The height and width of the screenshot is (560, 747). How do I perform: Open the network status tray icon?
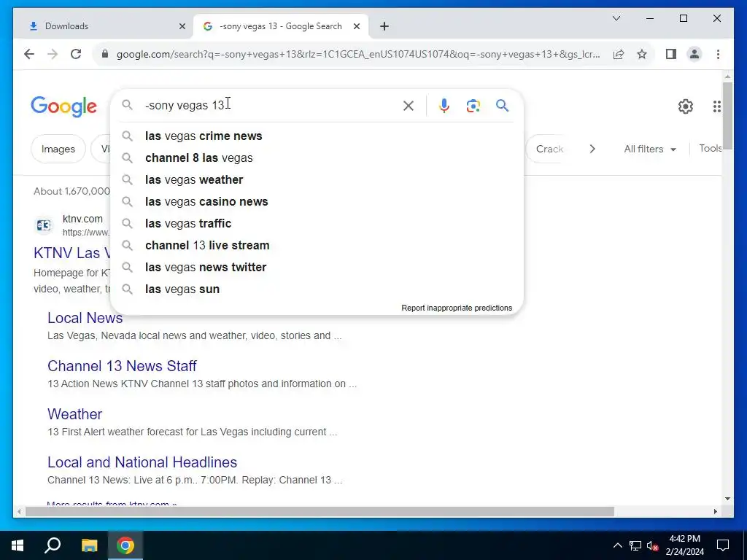click(x=635, y=545)
